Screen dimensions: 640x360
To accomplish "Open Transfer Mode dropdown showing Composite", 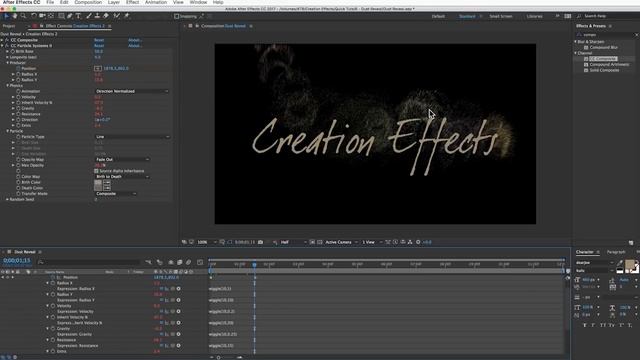I will pyautogui.click(x=116, y=194).
